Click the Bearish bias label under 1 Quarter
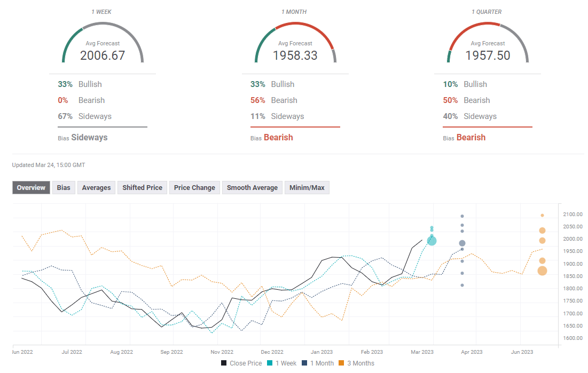 pos(471,138)
